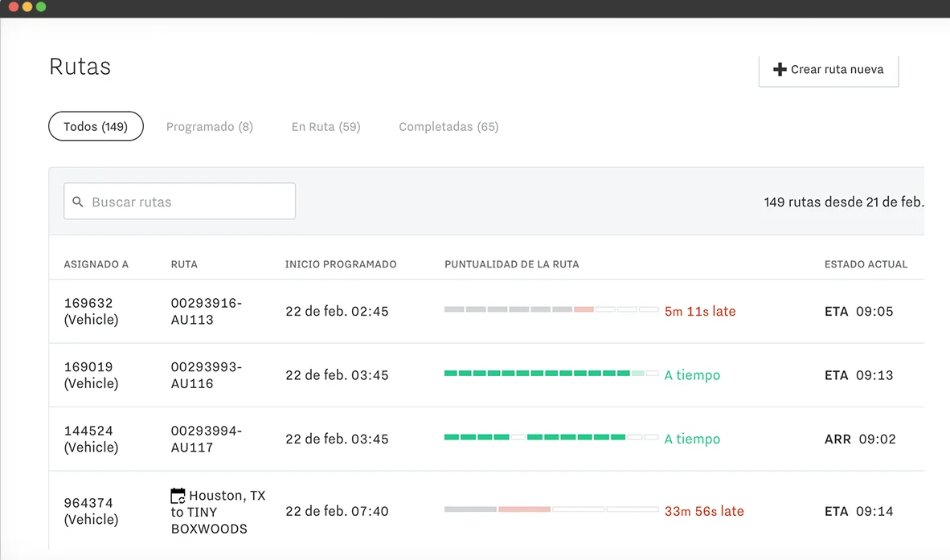950x560 pixels.
Task: Open the Houston, TX to TINY BOXWOODS route
Action: [218, 512]
